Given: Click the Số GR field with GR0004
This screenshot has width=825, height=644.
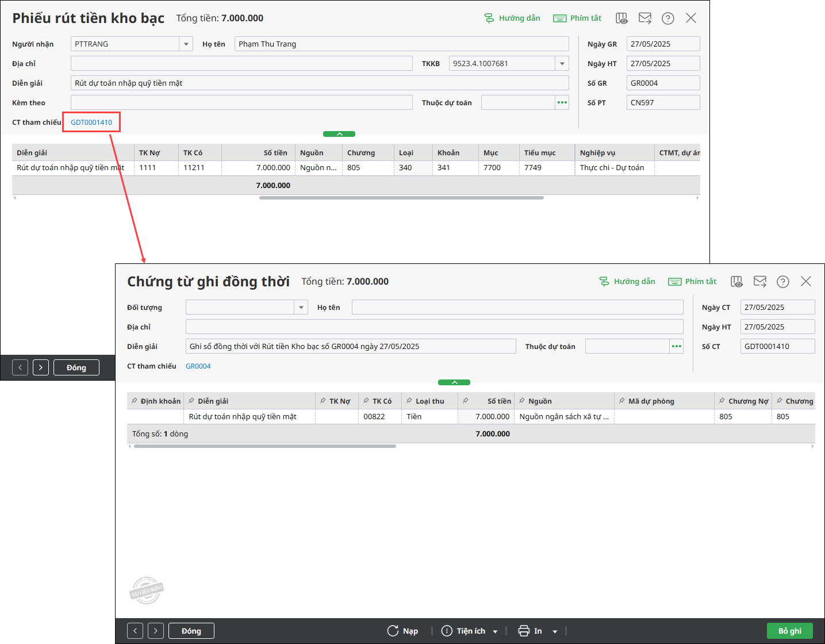Looking at the screenshot, I should click(x=663, y=83).
